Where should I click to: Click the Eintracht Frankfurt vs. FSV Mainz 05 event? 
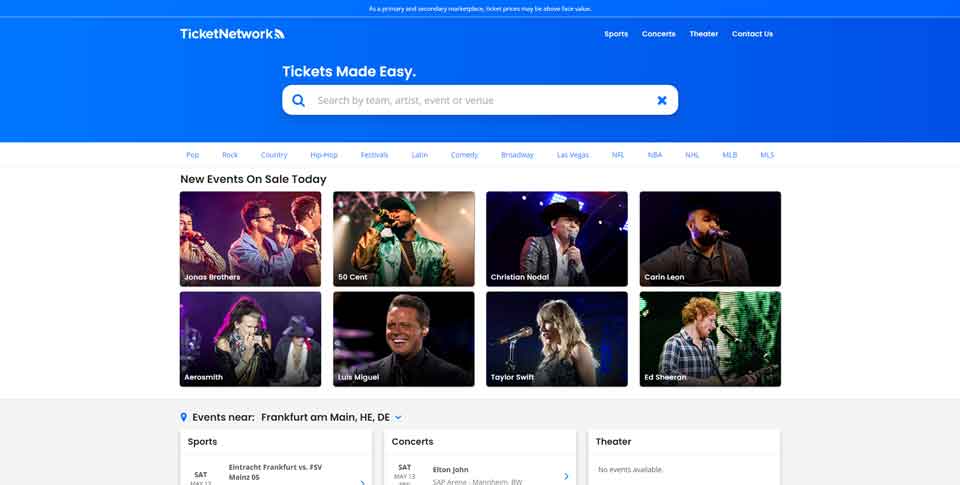coord(276,472)
